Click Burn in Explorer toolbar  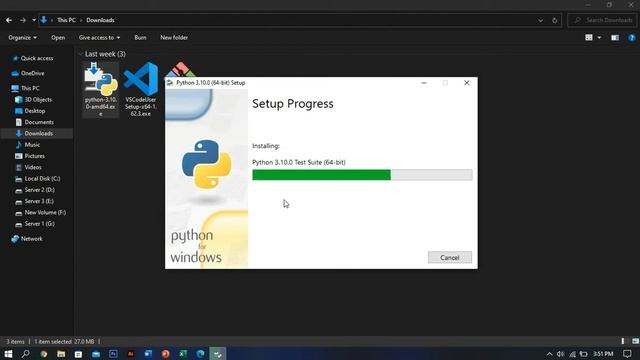point(140,38)
